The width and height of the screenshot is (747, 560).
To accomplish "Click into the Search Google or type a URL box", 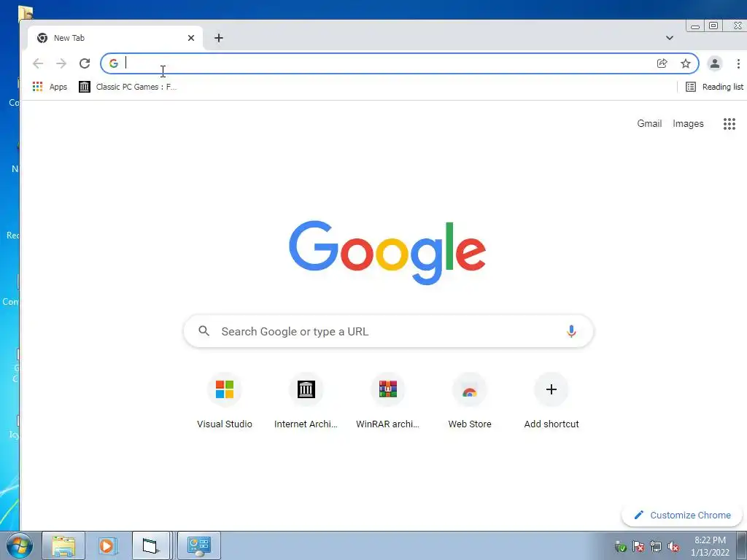I will (x=388, y=331).
